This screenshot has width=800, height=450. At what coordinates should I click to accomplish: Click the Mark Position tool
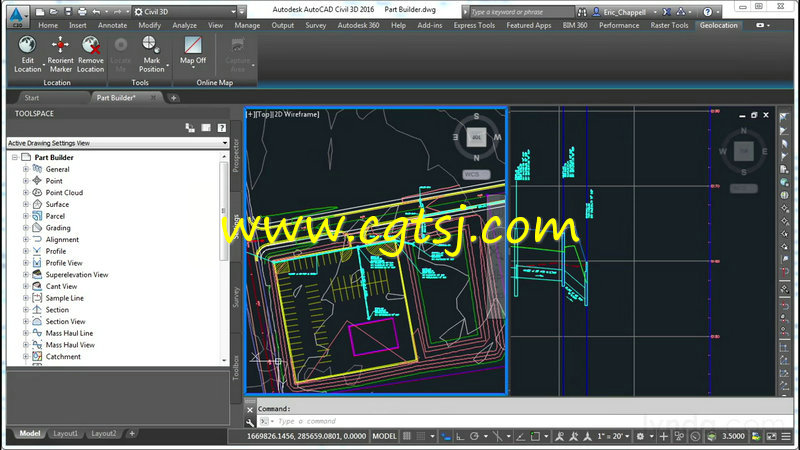coord(151,55)
